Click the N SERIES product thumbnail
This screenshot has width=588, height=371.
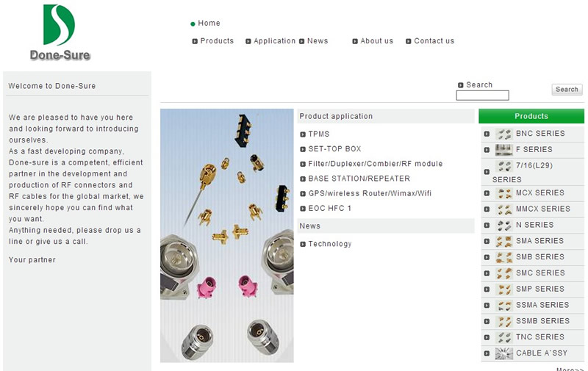pos(503,226)
